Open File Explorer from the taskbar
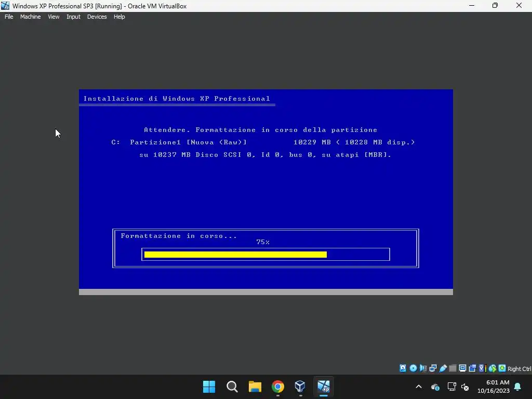This screenshot has width=532, height=399. (x=255, y=387)
